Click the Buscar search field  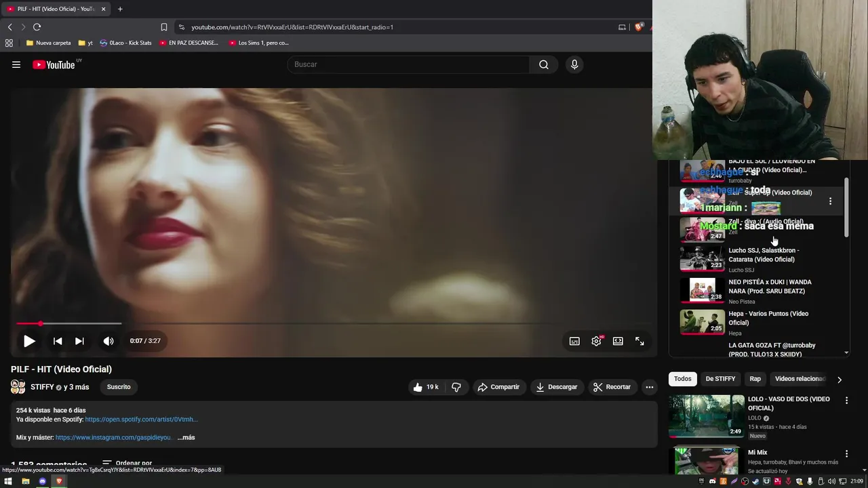pos(408,64)
